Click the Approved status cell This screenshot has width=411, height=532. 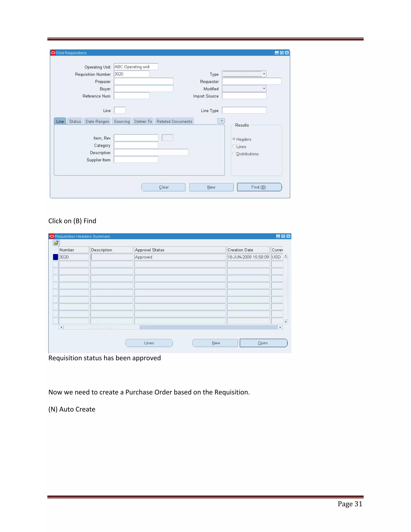(180, 257)
